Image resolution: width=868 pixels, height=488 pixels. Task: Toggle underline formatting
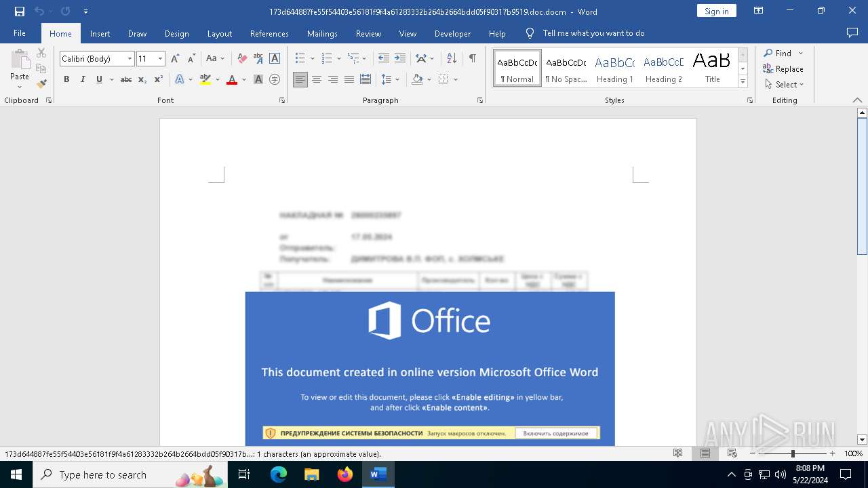[99, 79]
